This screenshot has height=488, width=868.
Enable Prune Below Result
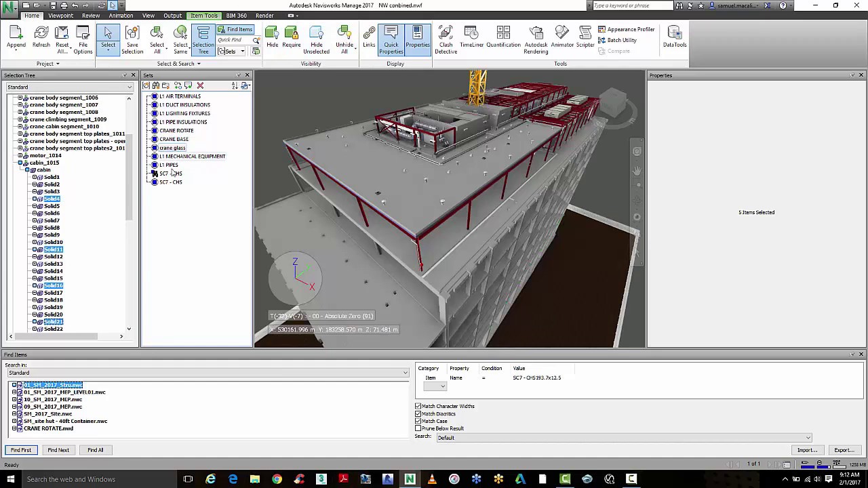click(x=418, y=428)
